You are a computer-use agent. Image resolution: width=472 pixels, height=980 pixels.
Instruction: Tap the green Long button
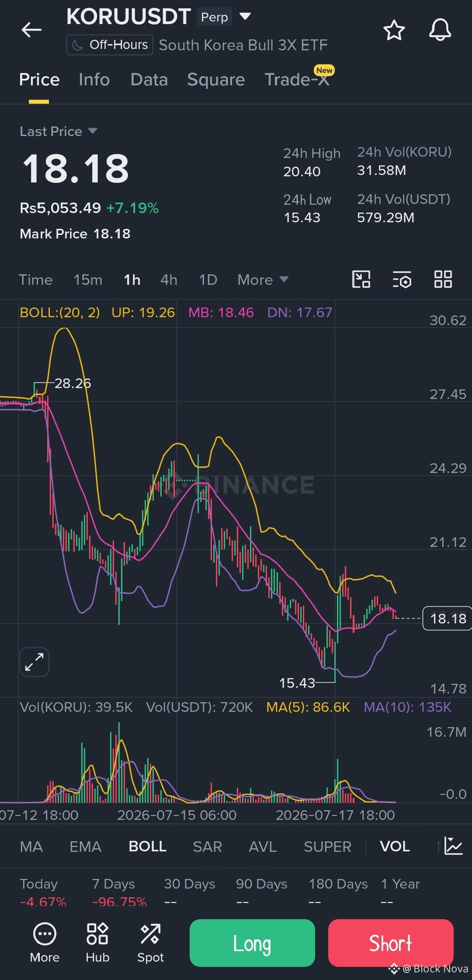point(252,943)
